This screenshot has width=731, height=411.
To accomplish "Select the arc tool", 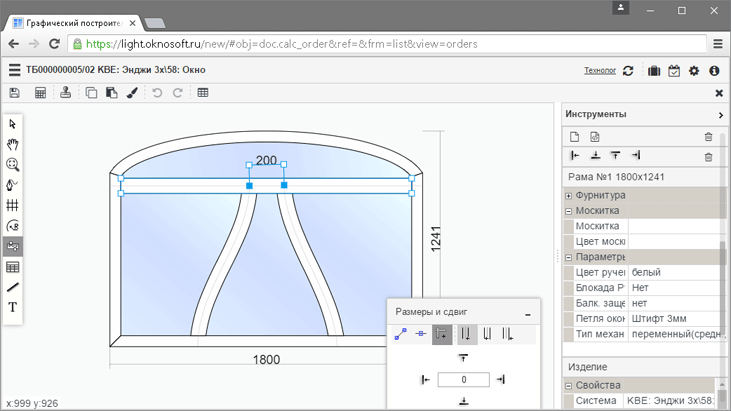I will tap(13, 226).
